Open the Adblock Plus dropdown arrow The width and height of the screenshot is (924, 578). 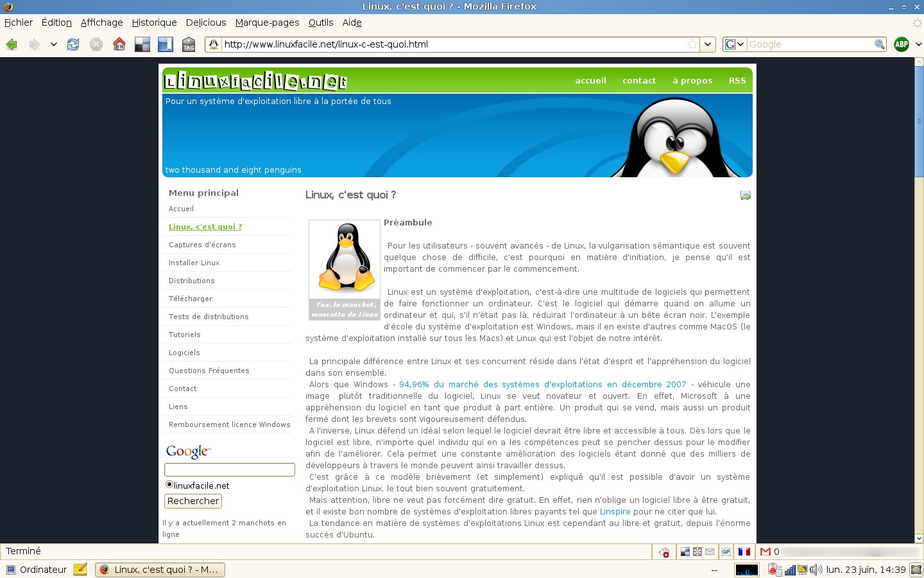pyautogui.click(x=918, y=44)
